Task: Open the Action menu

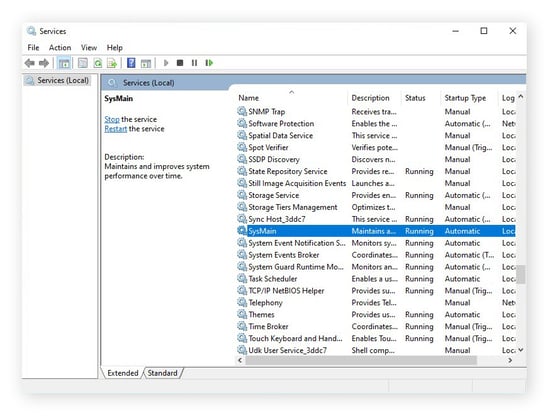Action: (x=60, y=48)
